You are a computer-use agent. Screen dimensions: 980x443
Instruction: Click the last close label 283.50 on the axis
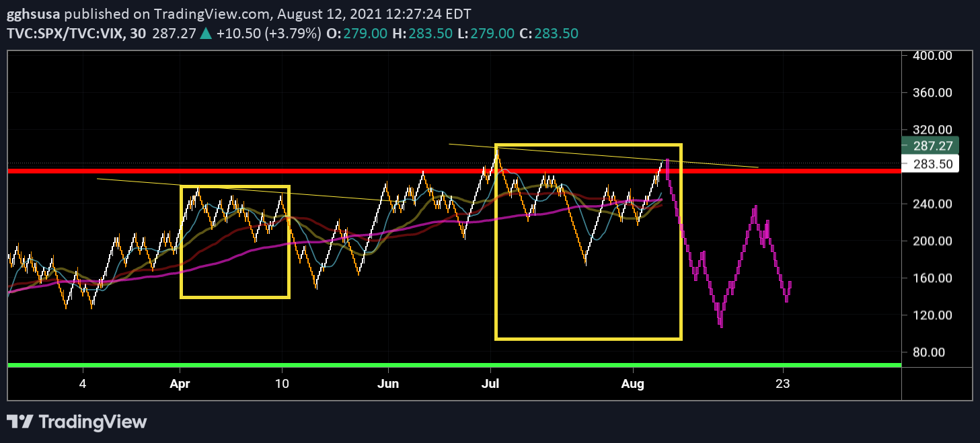932,163
